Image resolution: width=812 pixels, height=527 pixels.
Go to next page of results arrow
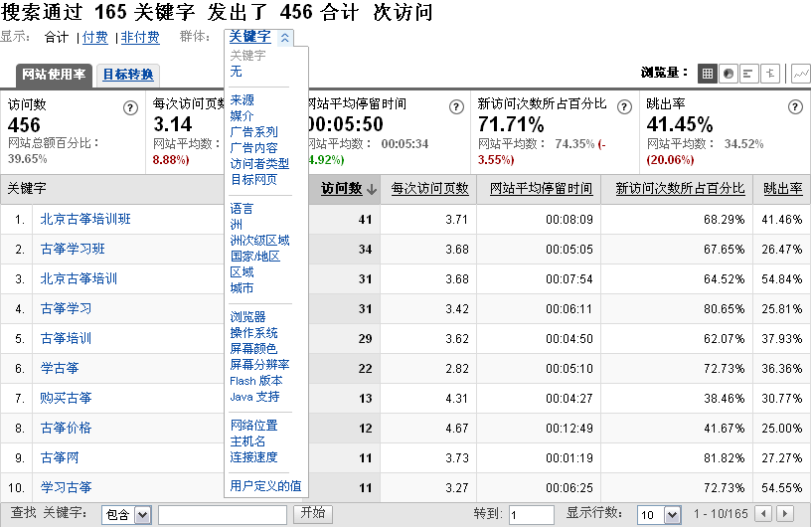pyautogui.click(x=785, y=514)
